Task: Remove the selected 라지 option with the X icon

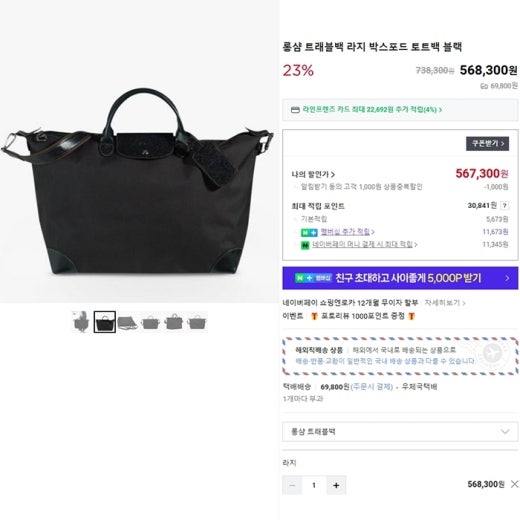Action: click(x=514, y=484)
